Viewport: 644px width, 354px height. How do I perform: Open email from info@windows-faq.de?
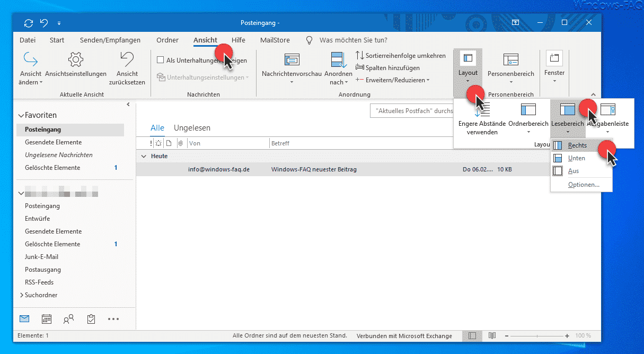(343, 170)
